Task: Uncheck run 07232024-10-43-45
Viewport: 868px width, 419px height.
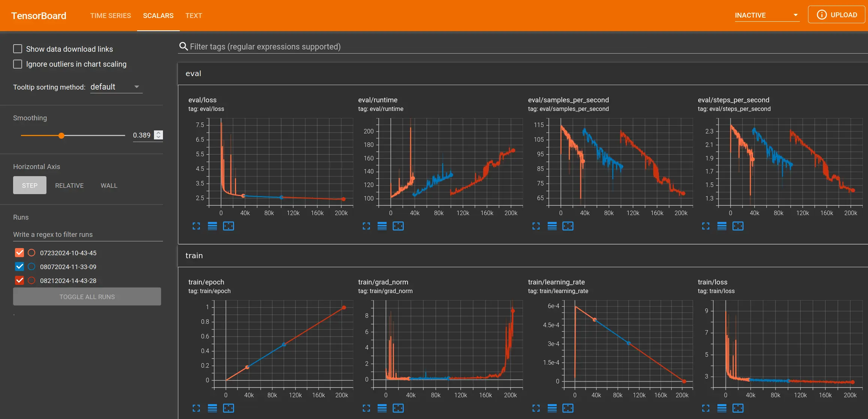Action: click(x=19, y=253)
